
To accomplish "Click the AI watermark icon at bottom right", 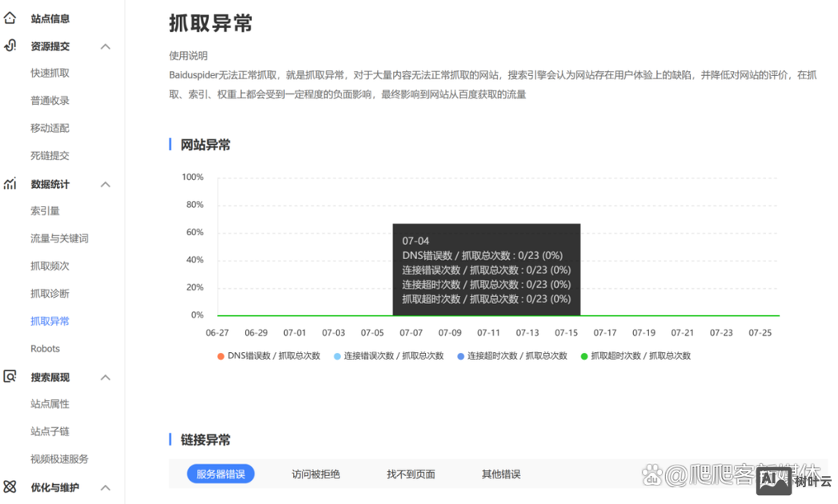I will 775,481.
